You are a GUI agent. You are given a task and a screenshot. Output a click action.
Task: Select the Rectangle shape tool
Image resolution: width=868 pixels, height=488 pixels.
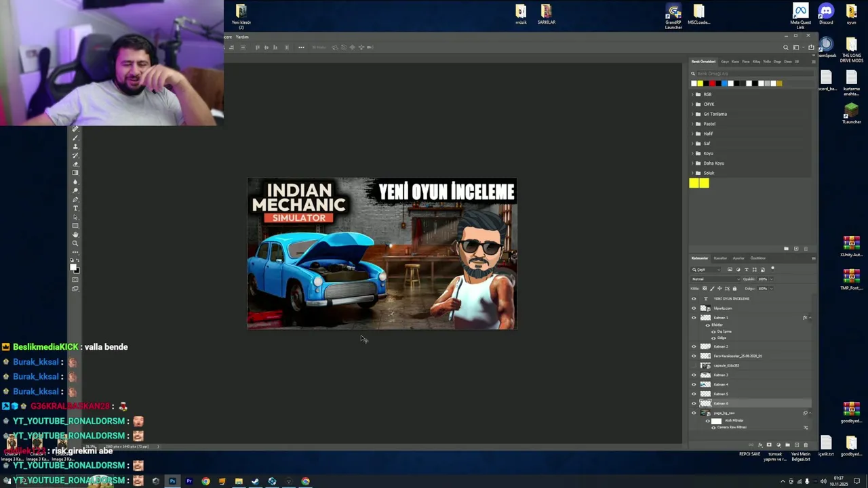[75, 226]
